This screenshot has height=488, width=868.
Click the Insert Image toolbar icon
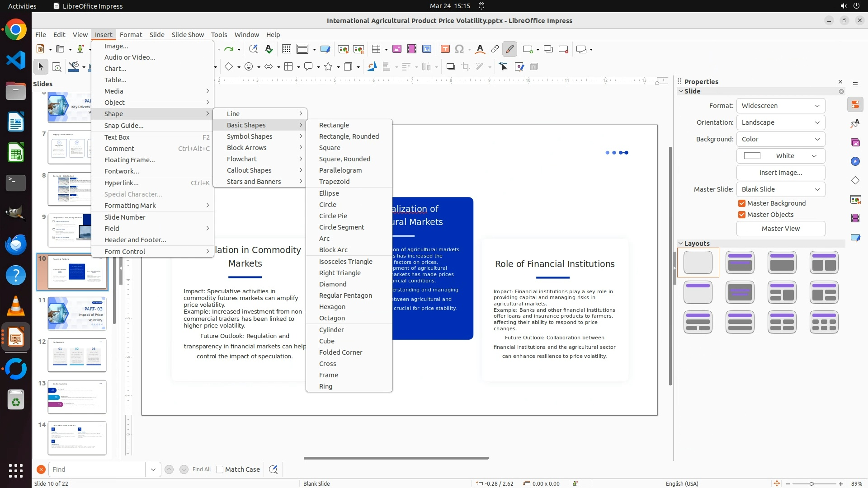click(396, 49)
